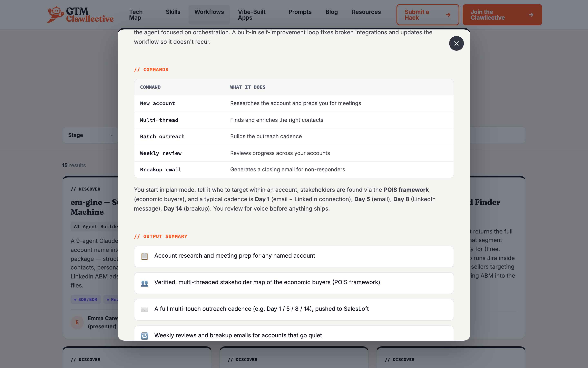Click the Submit a Hack button

428,15
